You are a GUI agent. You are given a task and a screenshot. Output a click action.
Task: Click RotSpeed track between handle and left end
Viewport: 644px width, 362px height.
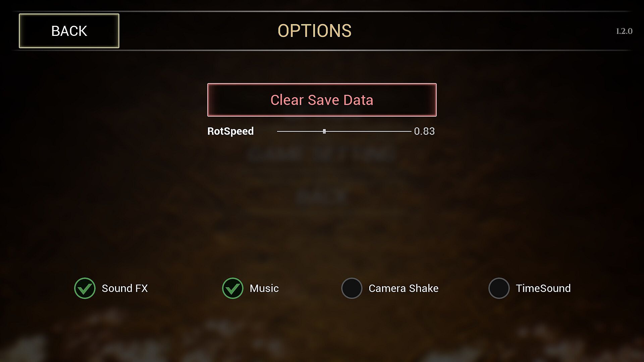pos(301,131)
